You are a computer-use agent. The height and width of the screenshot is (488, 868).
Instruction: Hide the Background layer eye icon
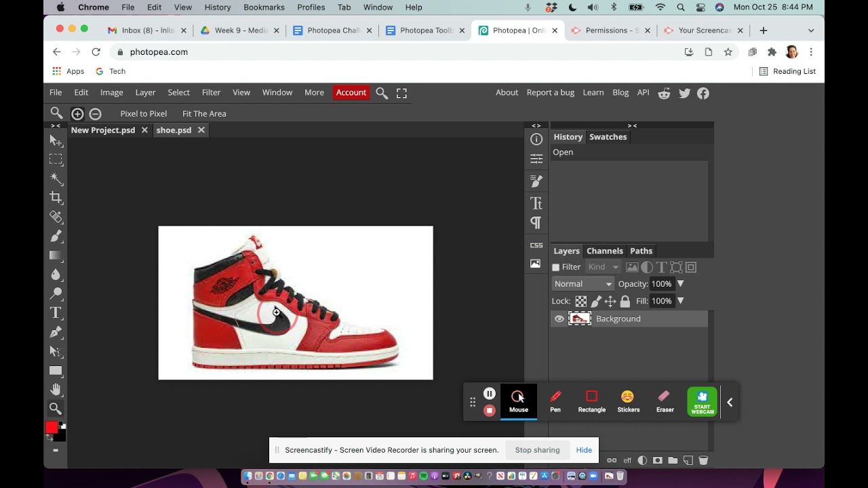tap(559, 319)
